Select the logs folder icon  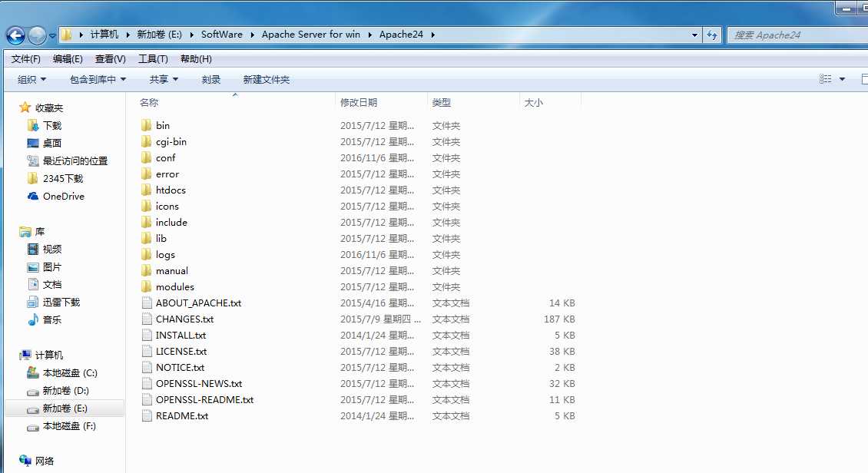[146, 254]
